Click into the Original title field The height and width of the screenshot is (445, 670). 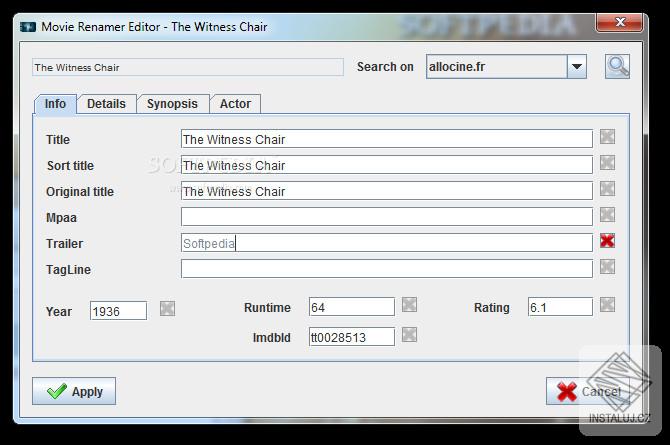click(x=387, y=191)
